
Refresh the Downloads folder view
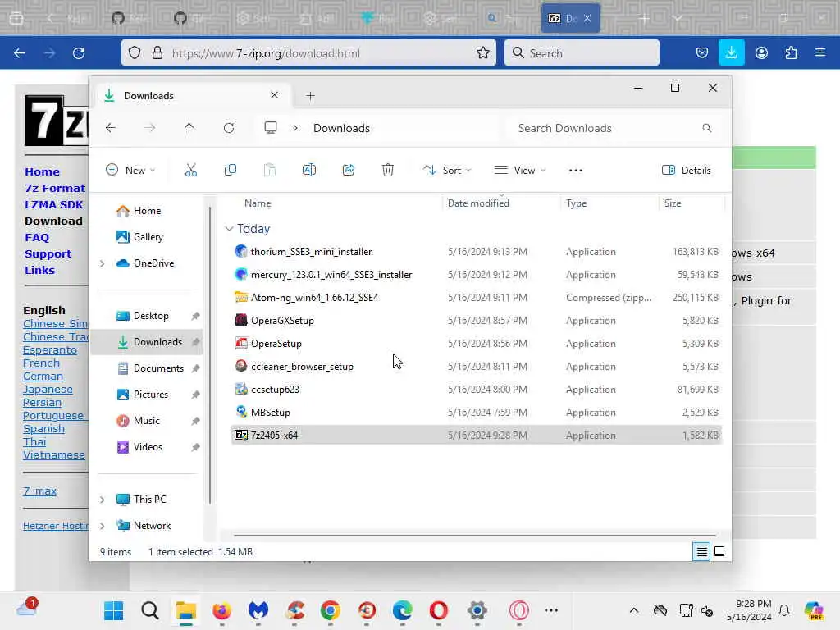(x=229, y=128)
